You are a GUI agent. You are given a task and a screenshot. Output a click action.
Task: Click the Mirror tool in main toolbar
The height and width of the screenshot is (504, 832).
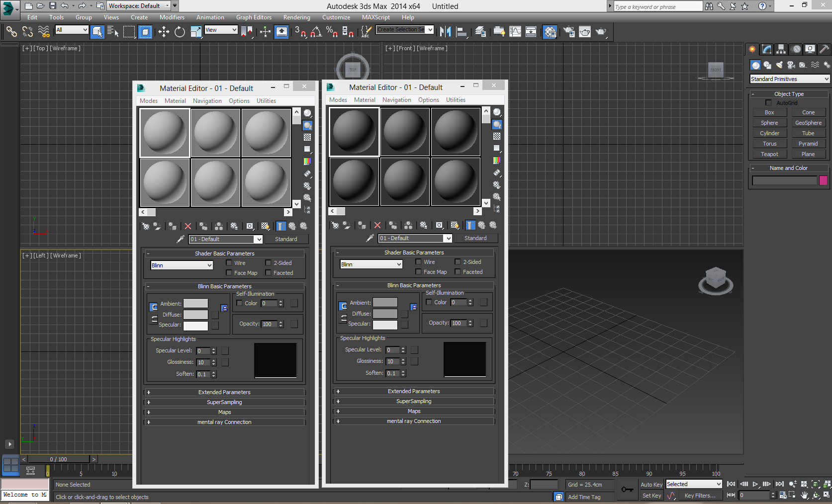[446, 32]
